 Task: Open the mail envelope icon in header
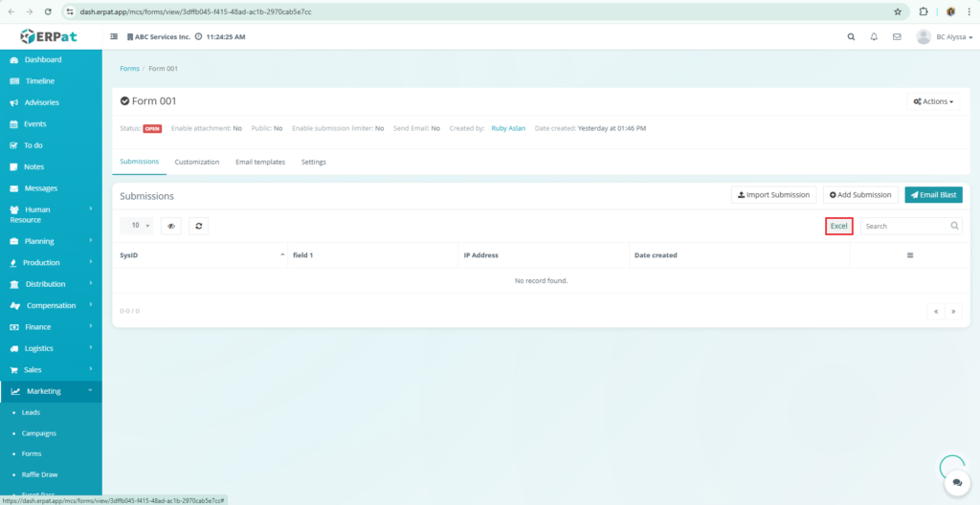tap(897, 36)
